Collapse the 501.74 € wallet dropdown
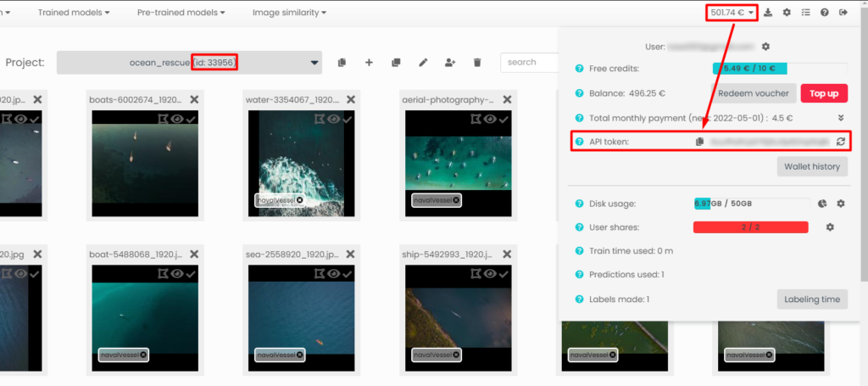868x386 pixels. (733, 12)
